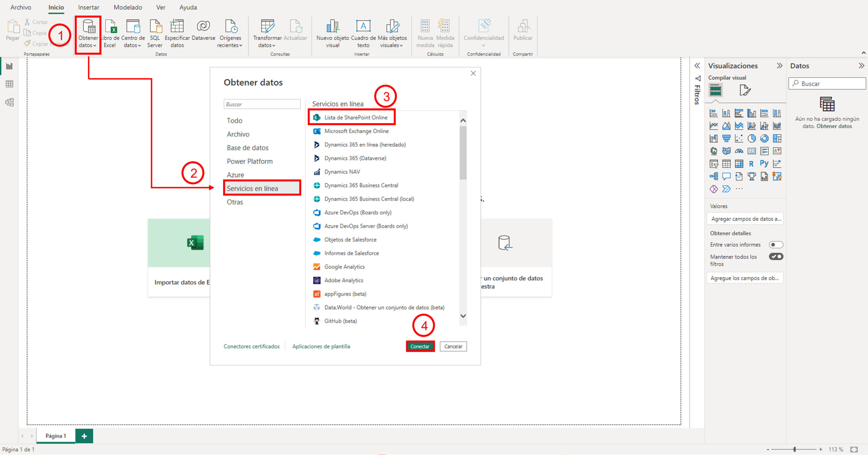Screen dimensions: 868x455
Task: Adjust the zoom slider handle
Action: (794, 449)
